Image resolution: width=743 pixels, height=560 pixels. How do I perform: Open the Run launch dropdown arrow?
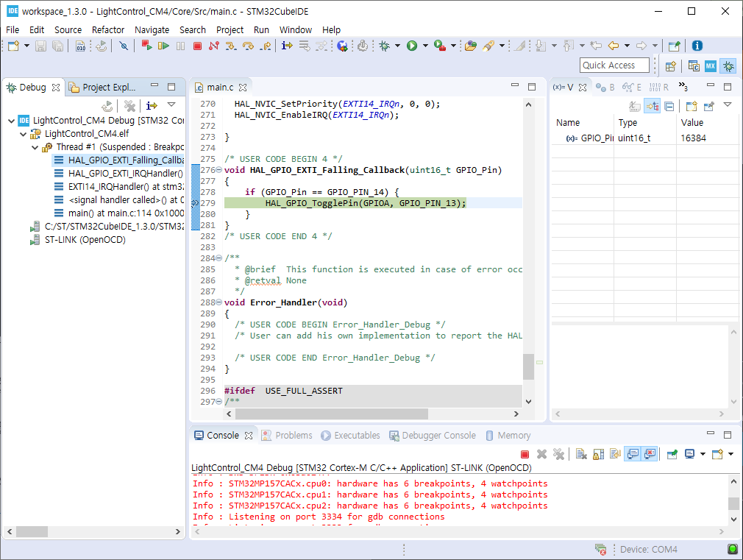pos(425,46)
